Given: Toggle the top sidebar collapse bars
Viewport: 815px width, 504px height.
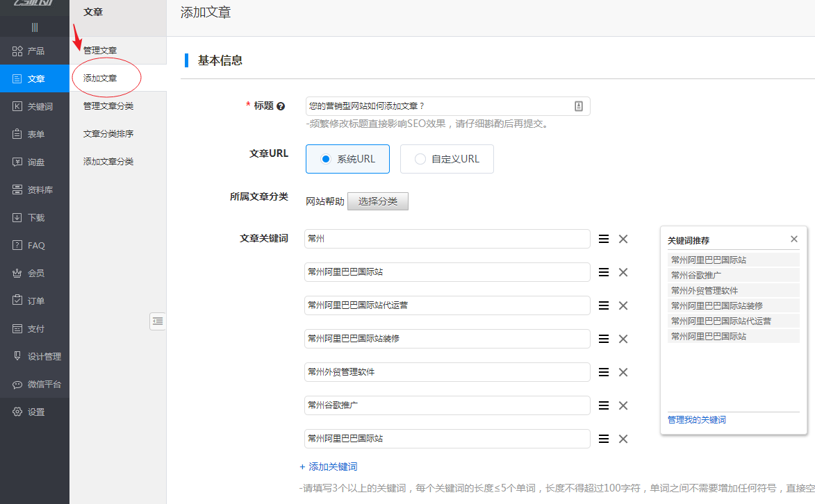Looking at the screenshot, I should click(x=35, y=27).
